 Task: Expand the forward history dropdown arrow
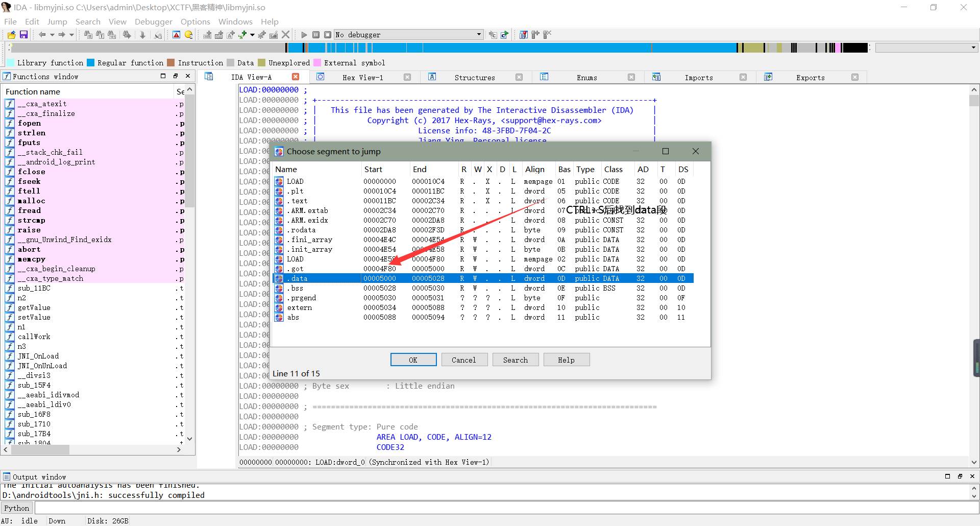tap(71, 35)
